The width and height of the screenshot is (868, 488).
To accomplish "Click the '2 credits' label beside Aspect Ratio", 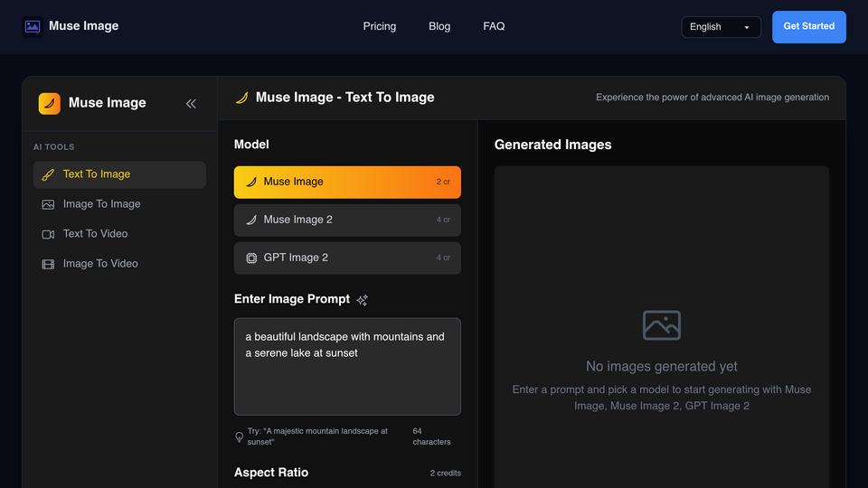I will 446,473.
